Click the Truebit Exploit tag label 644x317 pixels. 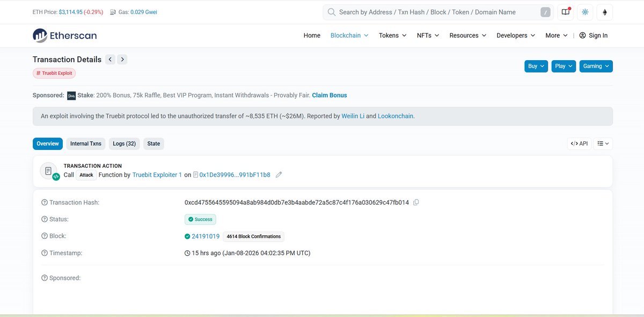[54, 73]
